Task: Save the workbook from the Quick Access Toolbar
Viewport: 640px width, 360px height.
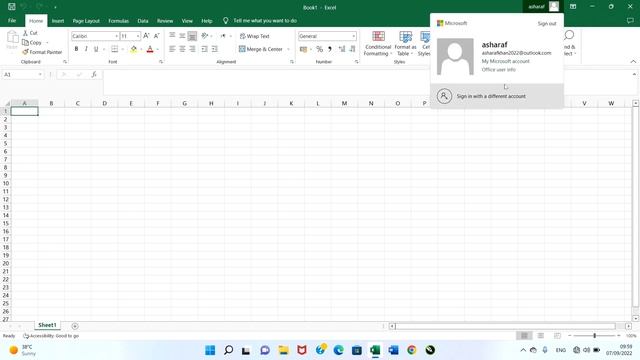Action: point(11,7)
